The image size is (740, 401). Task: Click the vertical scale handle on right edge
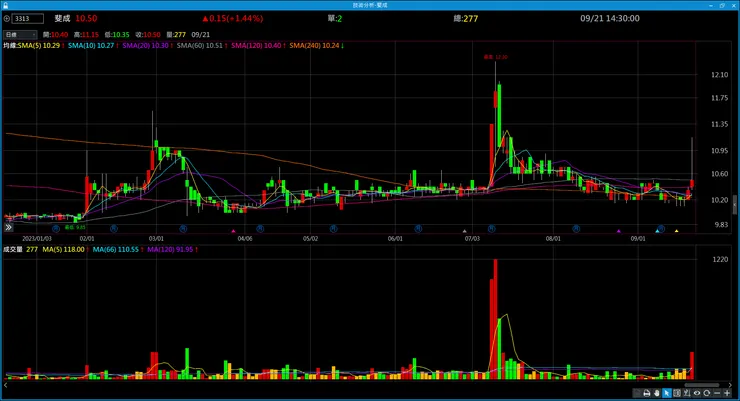point(735,205)
